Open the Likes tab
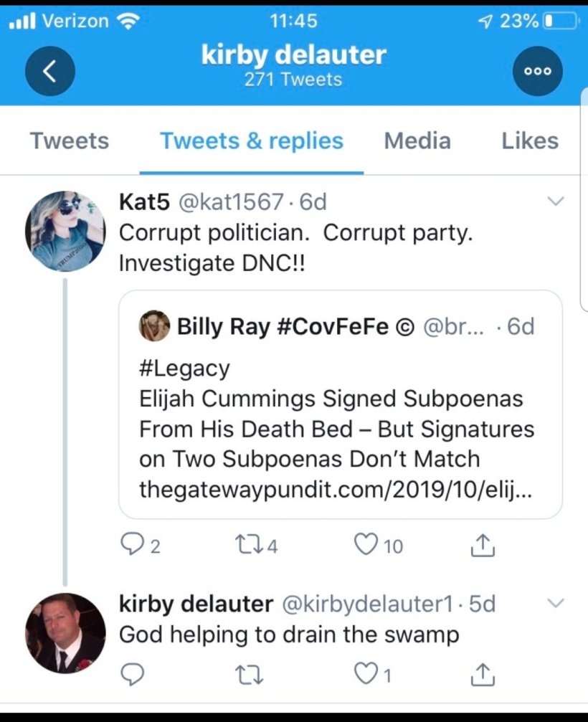The height and width of the screenshot is (722, 588). pyautogui.click(x=530, y=141)
